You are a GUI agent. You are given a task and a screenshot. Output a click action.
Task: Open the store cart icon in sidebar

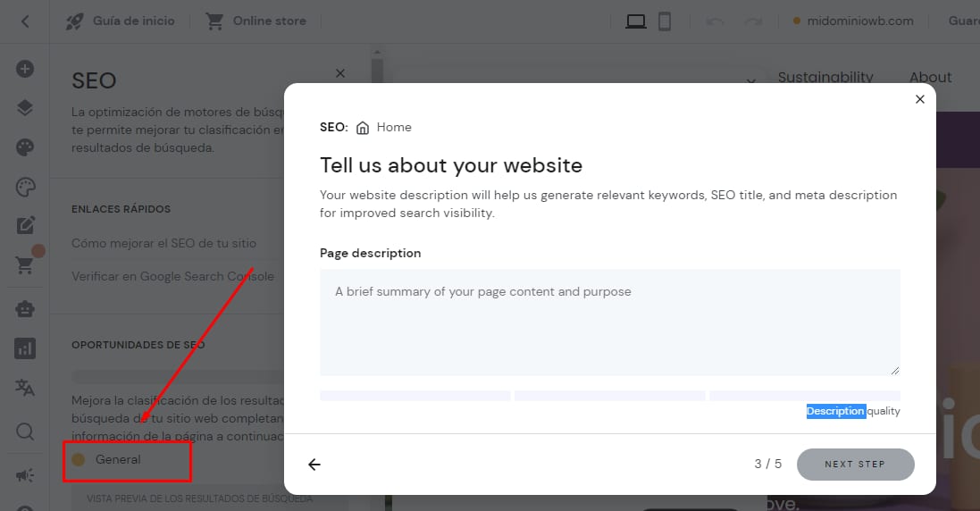pos(25,264)
